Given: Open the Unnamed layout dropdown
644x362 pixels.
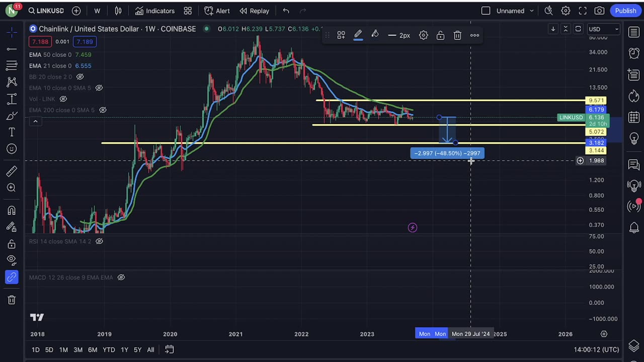Looking at the screenshot, I should (x=515, y=11).
